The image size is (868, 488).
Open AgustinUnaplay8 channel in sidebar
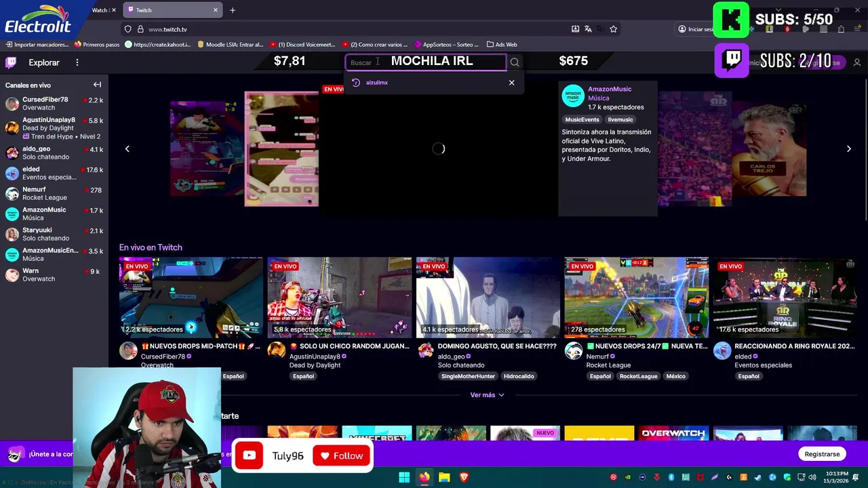[x=54, y=127]
